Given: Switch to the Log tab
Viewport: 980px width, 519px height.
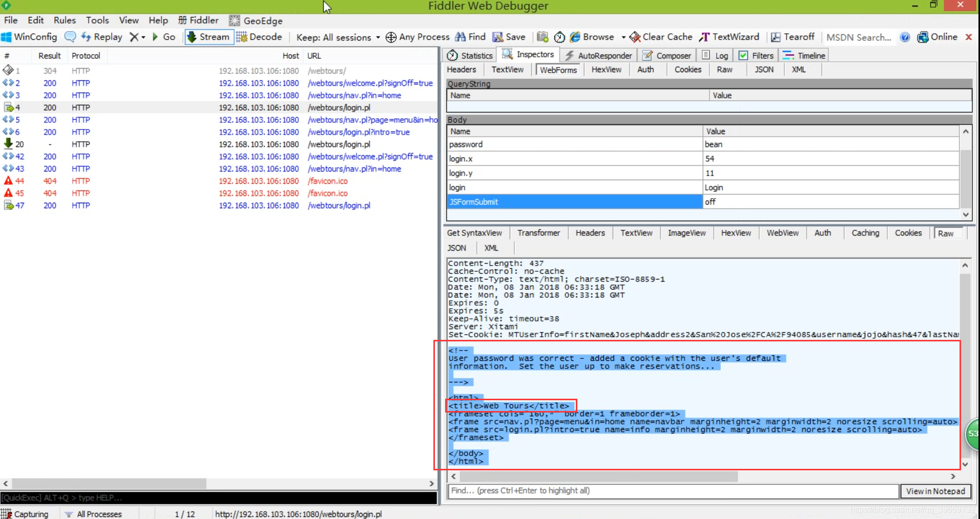Looking at the screenshot, I should (715, 55).
